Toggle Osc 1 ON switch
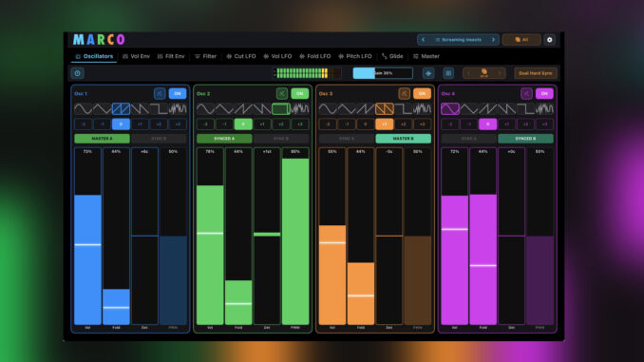644x362 pixels. pyautogui.click(x=178, y=94)
